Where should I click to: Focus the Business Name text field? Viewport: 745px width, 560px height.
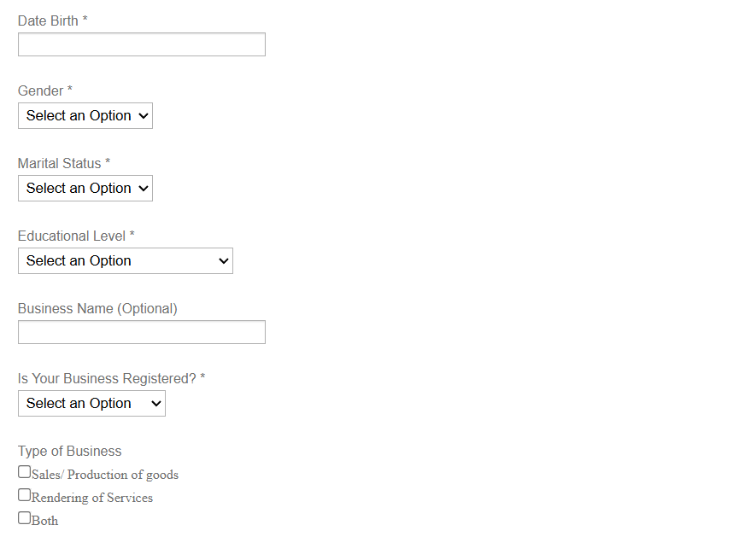pos(141,332)
